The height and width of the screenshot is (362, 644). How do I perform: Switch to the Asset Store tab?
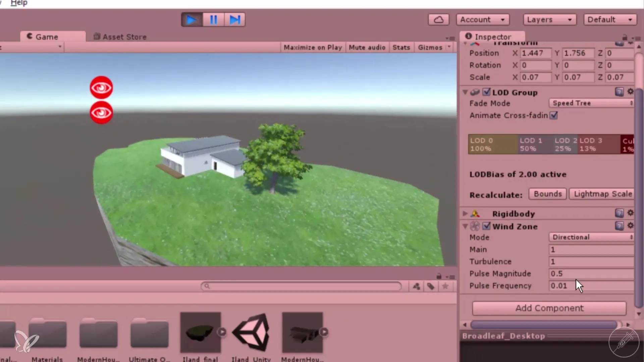point(120,37)
